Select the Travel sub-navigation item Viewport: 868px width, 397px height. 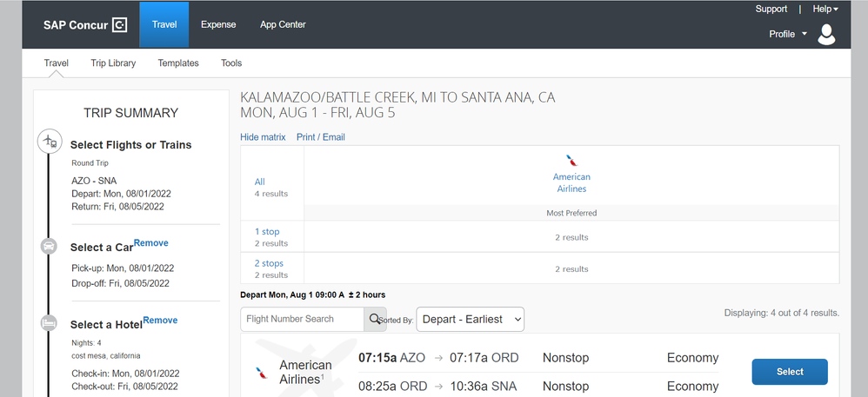pyautogui.click(x=57, y=63)
